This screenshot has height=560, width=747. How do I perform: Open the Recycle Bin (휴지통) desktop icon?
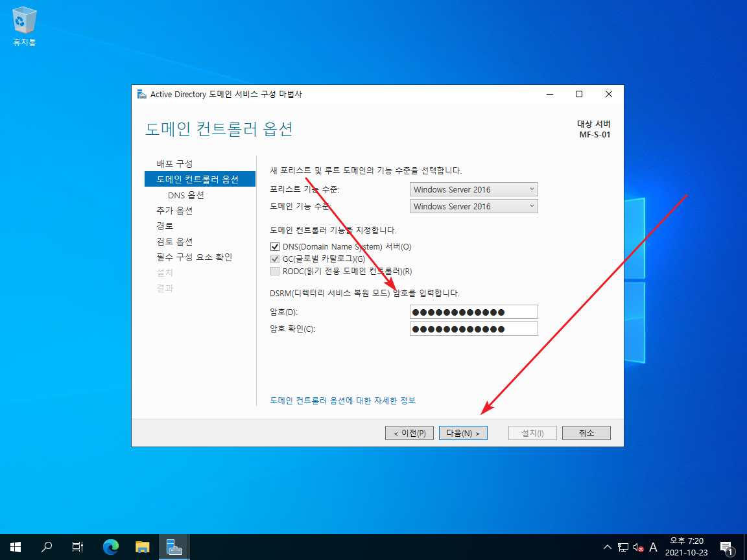coord(24,26)
